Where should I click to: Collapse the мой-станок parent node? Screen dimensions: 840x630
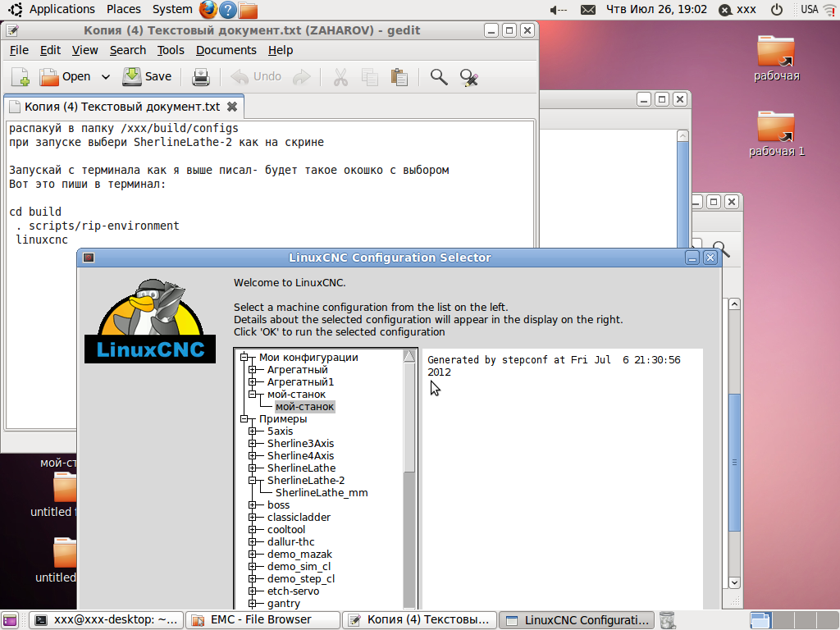[x=253, y=395]
